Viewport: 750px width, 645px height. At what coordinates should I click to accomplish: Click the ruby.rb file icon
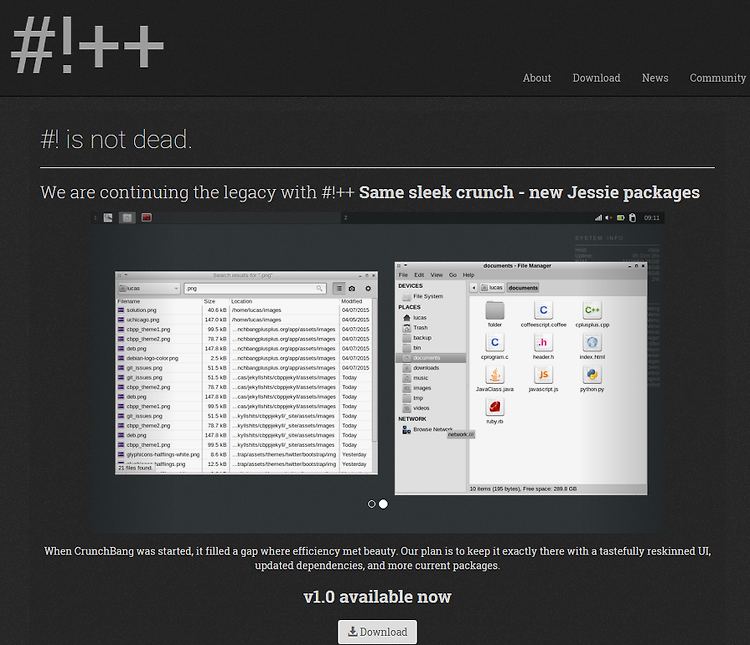[x=495, y=407]
